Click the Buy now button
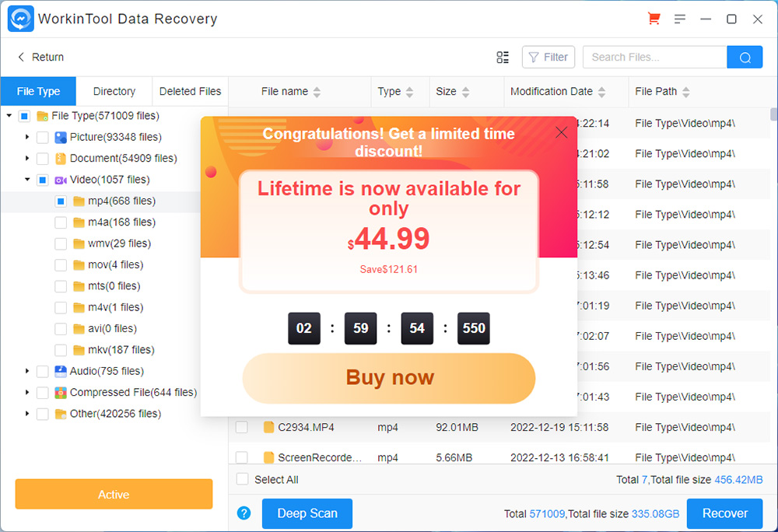 coord(389,378)
